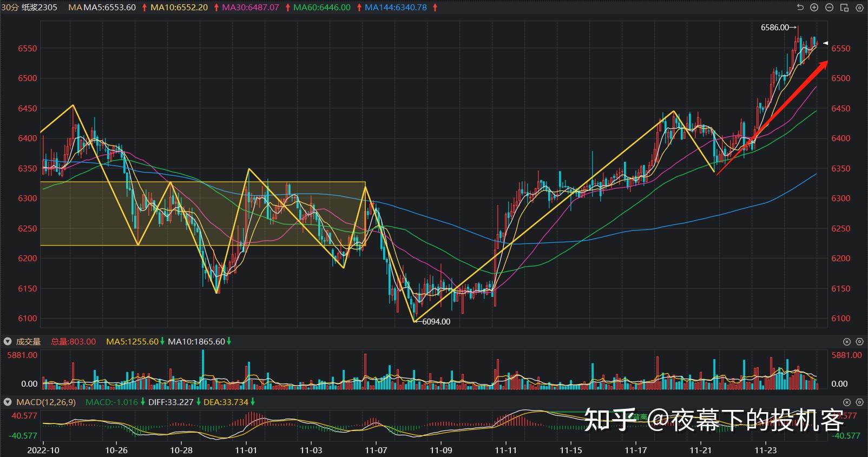
Task: Close the volume (成交量) sub-panel
Action: (x=847, y=341)
